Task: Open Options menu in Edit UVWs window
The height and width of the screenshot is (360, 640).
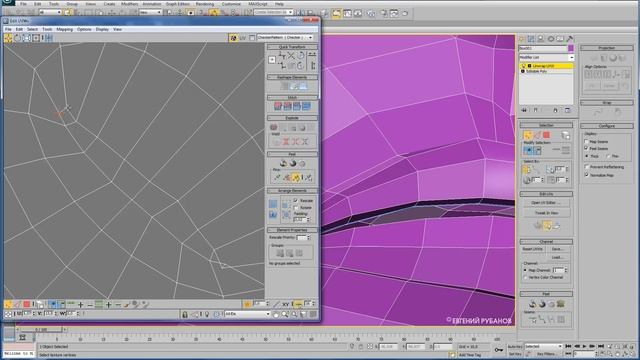Action: click(84, 29)
